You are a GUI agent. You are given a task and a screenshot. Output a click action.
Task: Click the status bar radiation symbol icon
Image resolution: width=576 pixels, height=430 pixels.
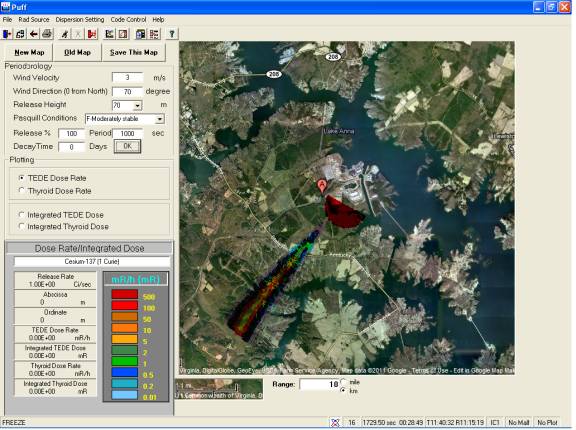[x=335, y=423]
